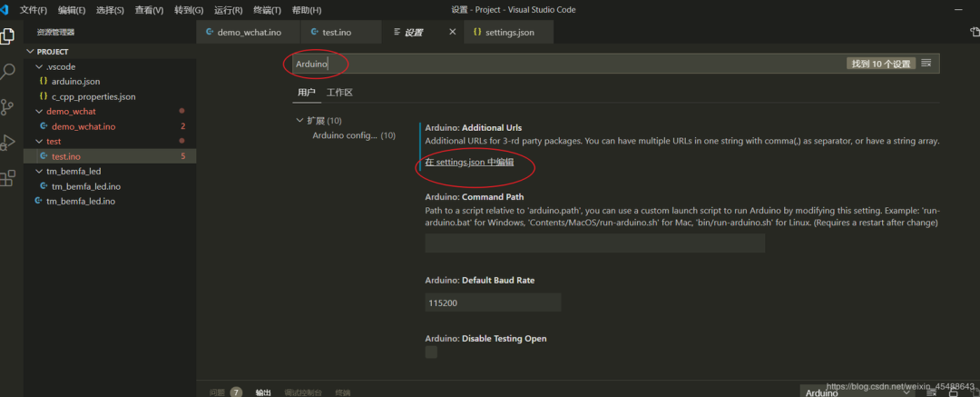
Task: Switch to the test.ino editor tab
Action: point(340,32)
